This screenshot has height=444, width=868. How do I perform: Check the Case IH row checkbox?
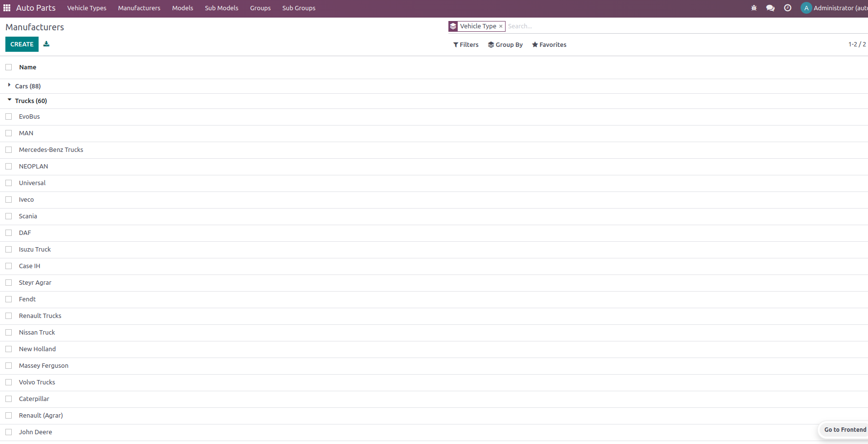click(9, 266)
